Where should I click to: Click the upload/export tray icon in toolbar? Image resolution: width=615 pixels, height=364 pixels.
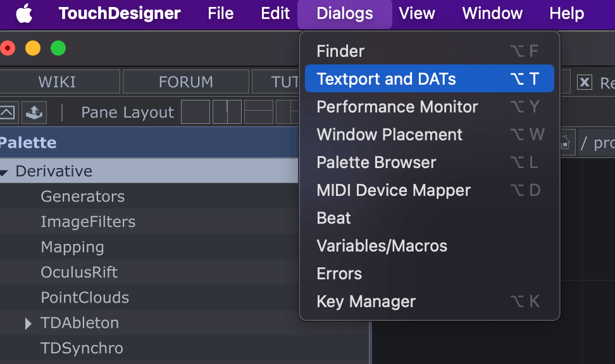coord(34,112)
